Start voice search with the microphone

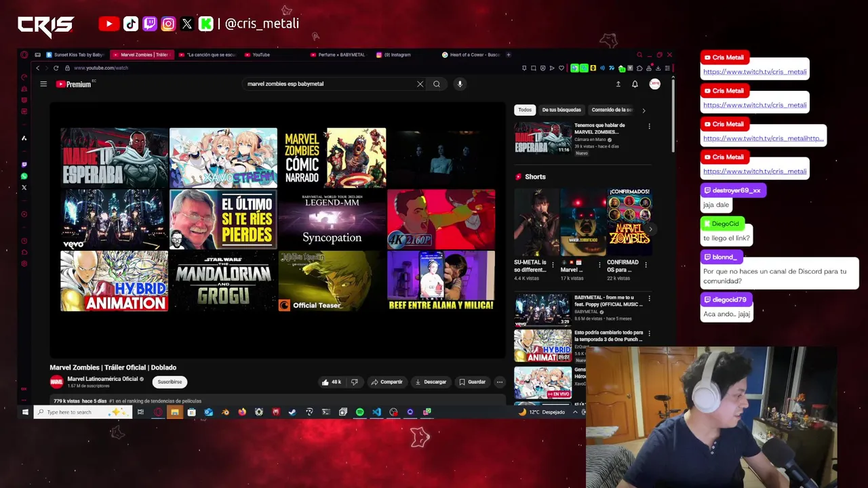[460, 84]
